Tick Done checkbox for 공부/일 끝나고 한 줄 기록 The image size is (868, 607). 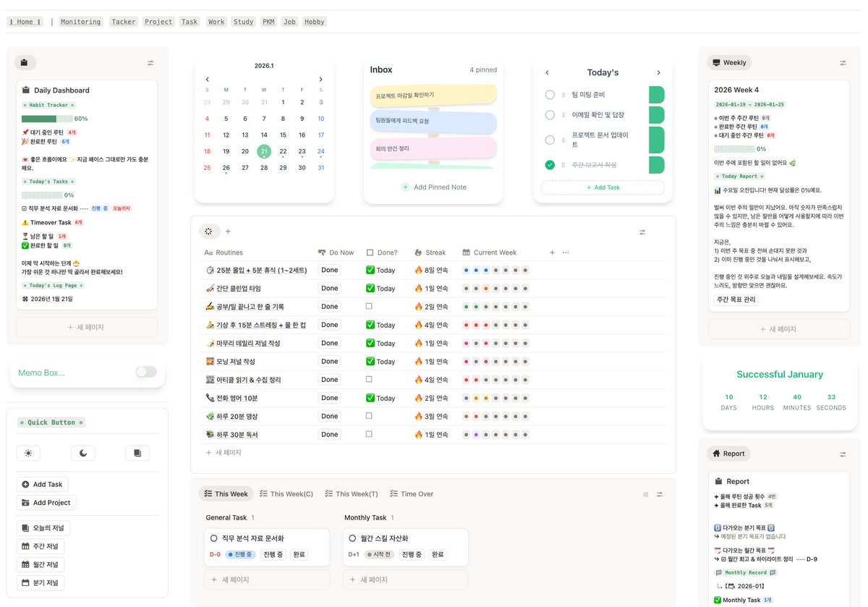click(369, 306)
